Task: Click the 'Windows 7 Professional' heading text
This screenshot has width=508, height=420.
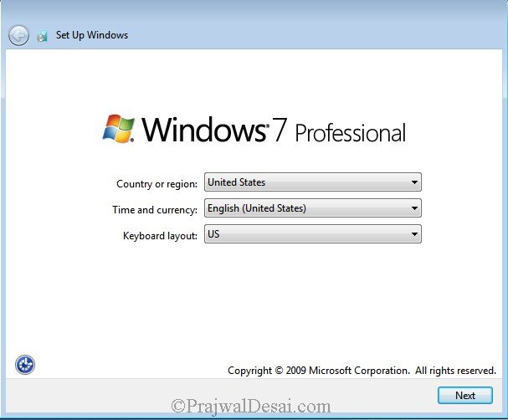Action: [x=274, y=130]
